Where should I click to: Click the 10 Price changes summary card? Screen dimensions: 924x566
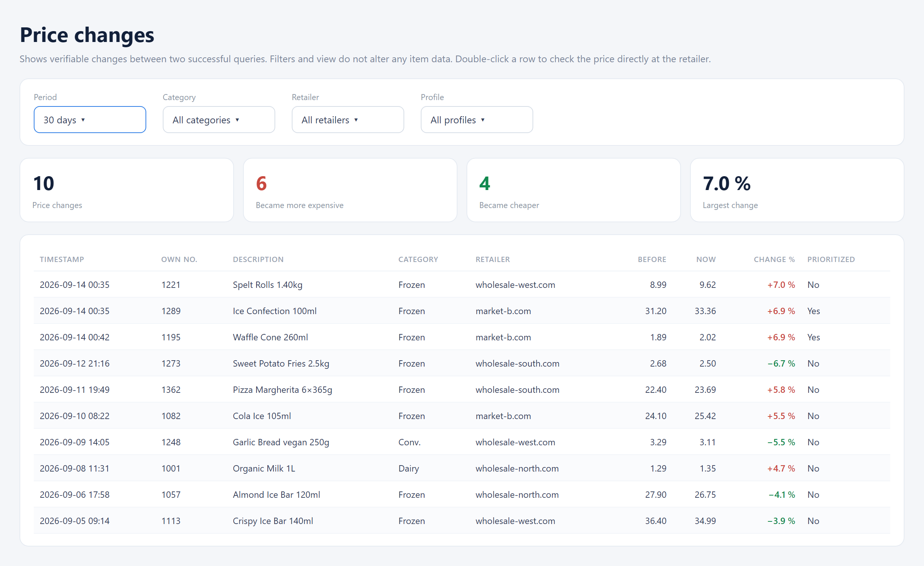[x=127, y=190]
